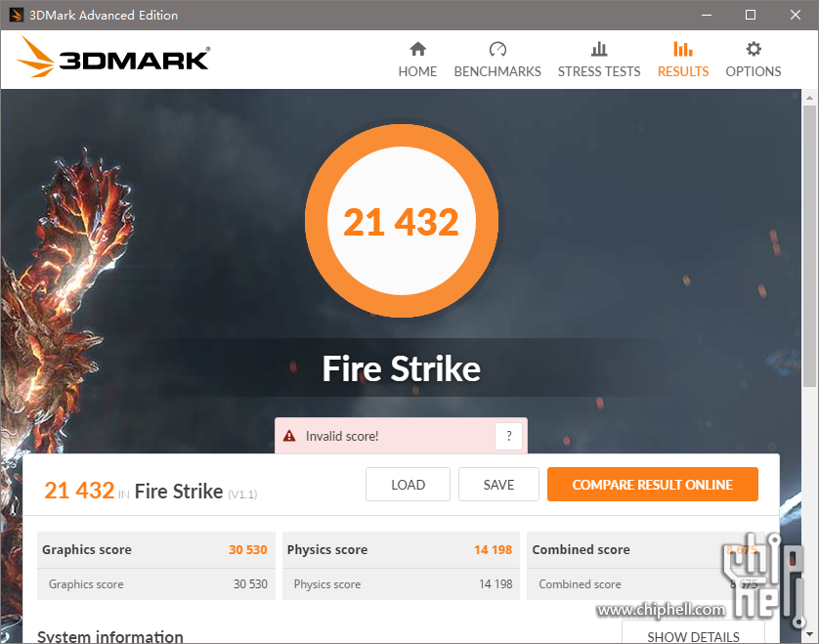Click the 3DMark logo in header
The width and height of the screenshot is (819, 644).
pos(114,58)
